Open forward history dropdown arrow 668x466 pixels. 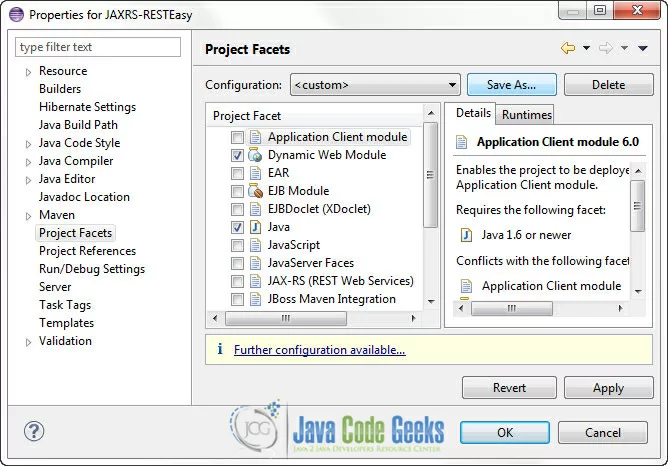(624, 48)
